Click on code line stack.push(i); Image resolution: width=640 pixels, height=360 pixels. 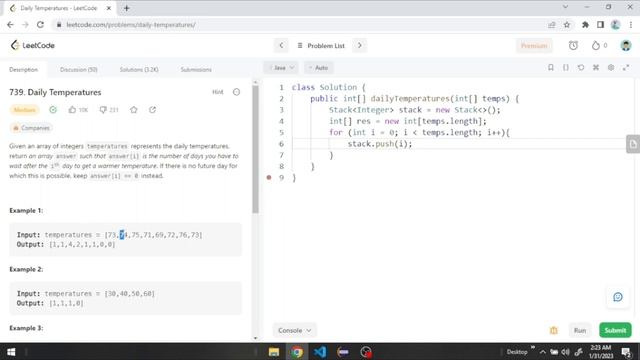380,144
